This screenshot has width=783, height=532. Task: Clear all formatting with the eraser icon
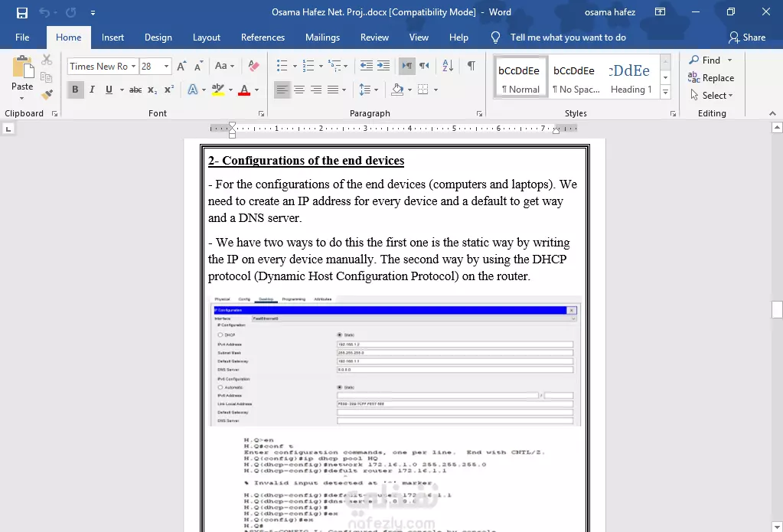pos(253,66)
